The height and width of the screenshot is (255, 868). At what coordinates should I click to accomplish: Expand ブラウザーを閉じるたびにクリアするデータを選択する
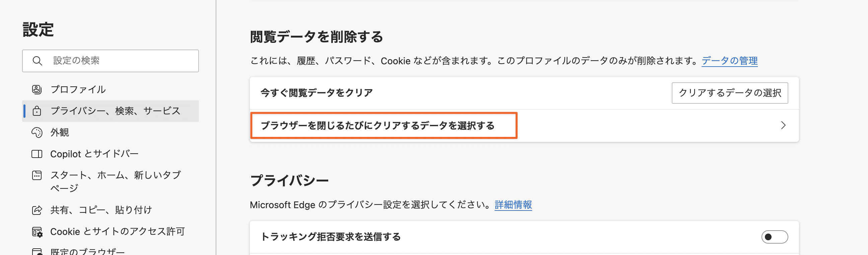click(379, 125)
